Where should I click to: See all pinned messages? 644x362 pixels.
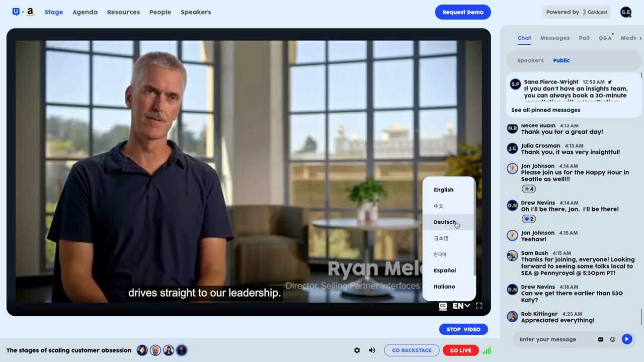pyautogui.click(x=545, y=110)
